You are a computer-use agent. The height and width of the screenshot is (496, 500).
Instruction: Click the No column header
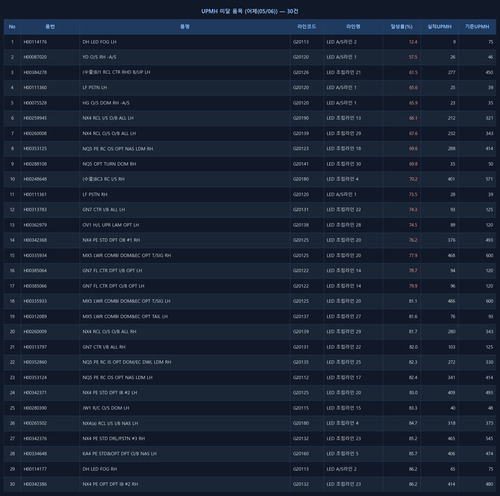tap(12, 27)
